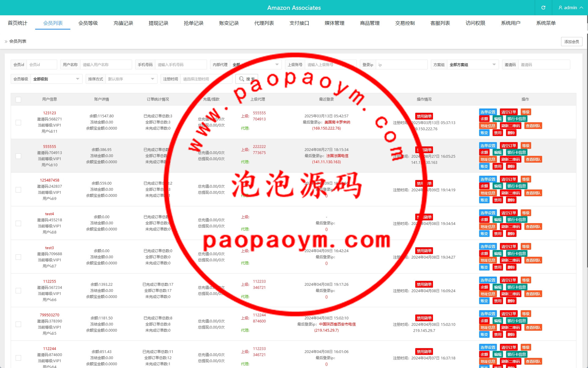Image resolution: width=588 pixels, height=368 pixels.
Task: Open the 系统菜单 tab
Action: (x=546, y=23)
